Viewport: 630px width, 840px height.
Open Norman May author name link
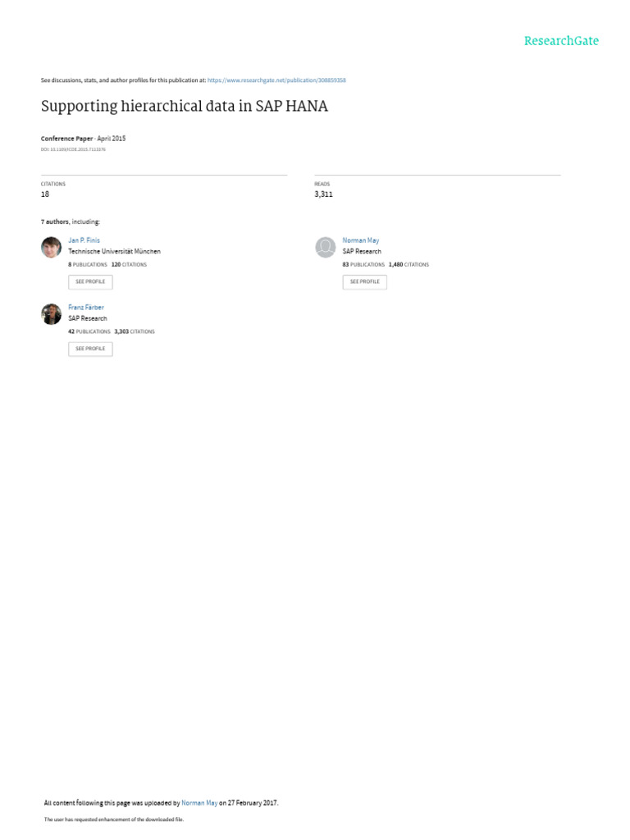tap(361, 240)
